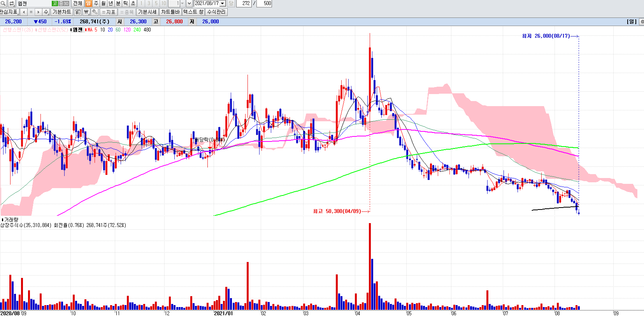This screenshot has height=316, width=644.
Task: Click the linked-stock swap arrows icon
Action: click(x=11, y=3)
